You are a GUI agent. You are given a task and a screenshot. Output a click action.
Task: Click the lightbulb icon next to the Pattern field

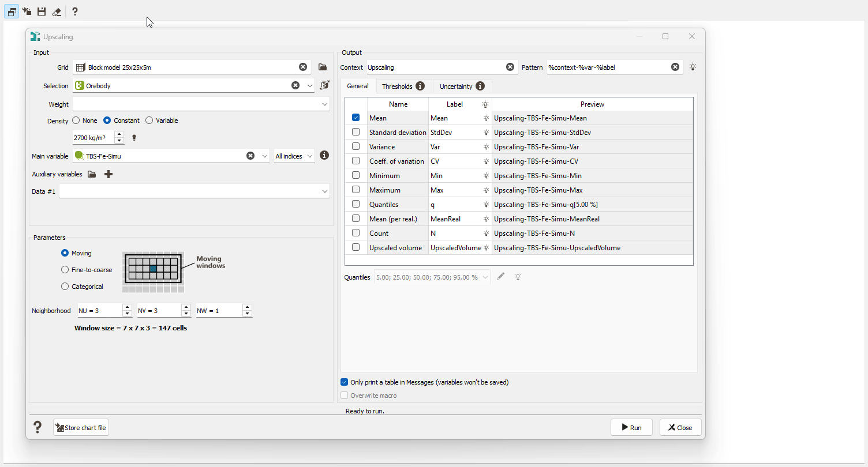[692, 66]
